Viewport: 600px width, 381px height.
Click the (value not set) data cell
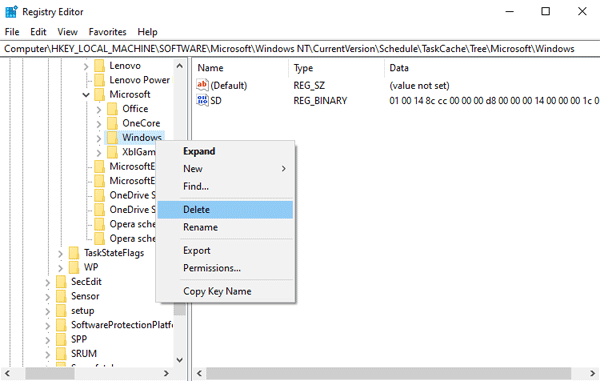point(419,85)
